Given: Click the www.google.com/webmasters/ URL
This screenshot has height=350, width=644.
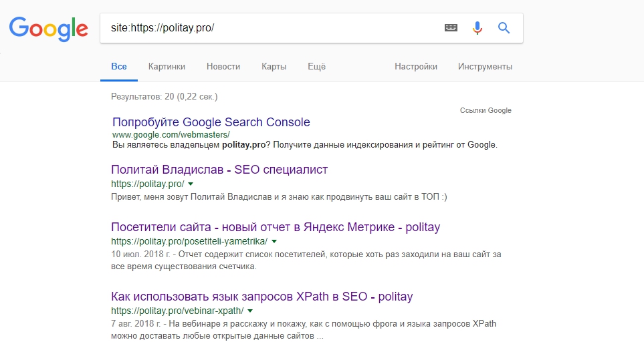Looking at the screenshot, I should (171, 134).
